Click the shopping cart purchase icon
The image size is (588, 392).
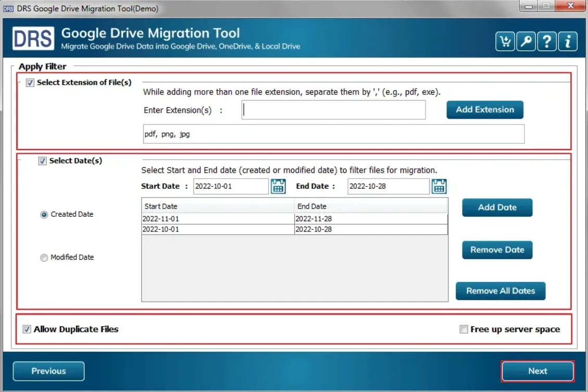[505, 42]
